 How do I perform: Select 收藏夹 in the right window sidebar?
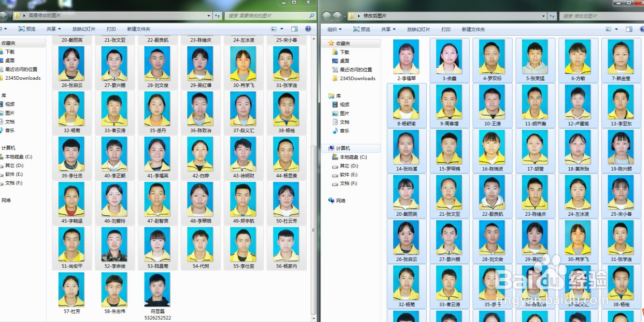click(343, 43)
